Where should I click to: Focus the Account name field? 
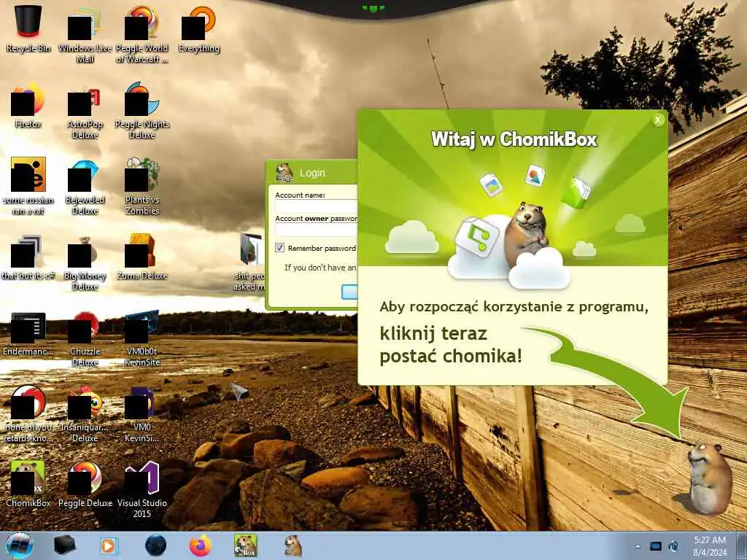(x=317, y=206)
